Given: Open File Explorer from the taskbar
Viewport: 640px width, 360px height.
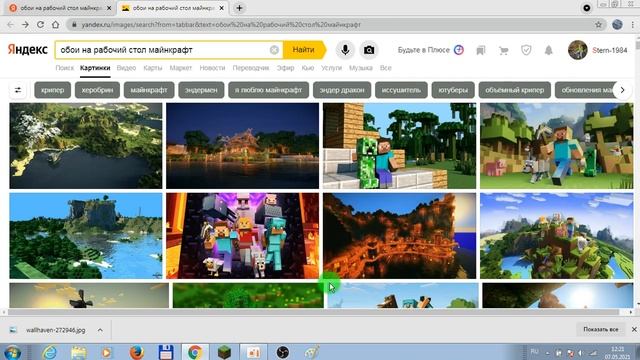Looking at the screenshot, I should click(x=79, y=352).
